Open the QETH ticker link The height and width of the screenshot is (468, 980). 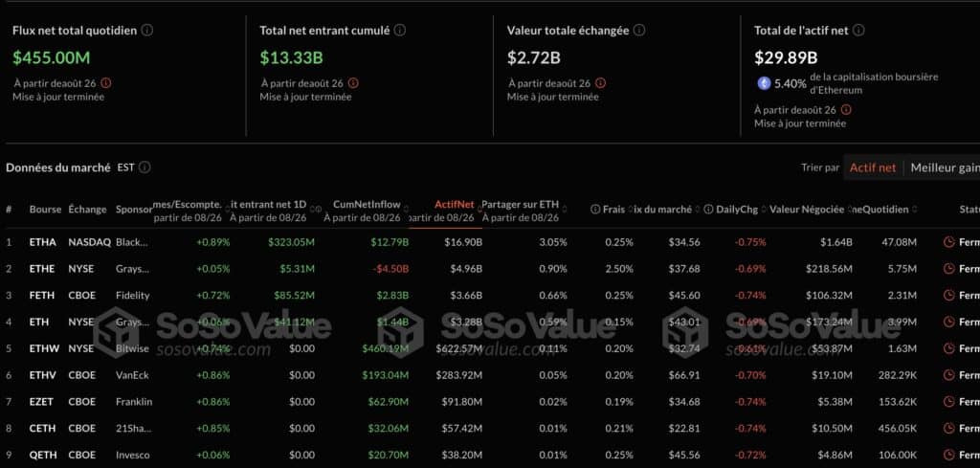[x=42, y=455]
